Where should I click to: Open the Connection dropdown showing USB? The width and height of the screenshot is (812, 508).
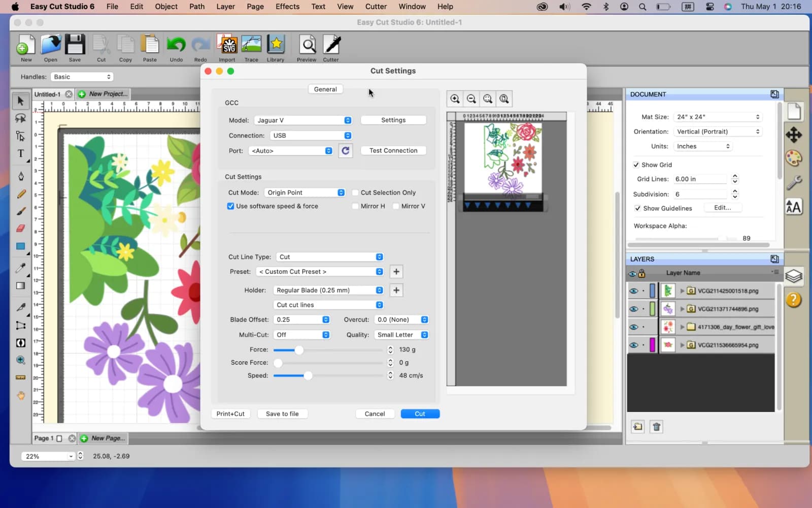311,136
